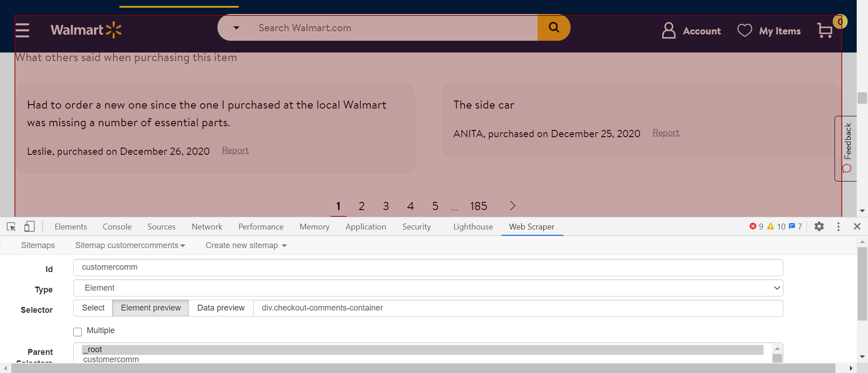Go to next reviews page arrow
Viewport: 868px width, 373px height.
[513, 206]
